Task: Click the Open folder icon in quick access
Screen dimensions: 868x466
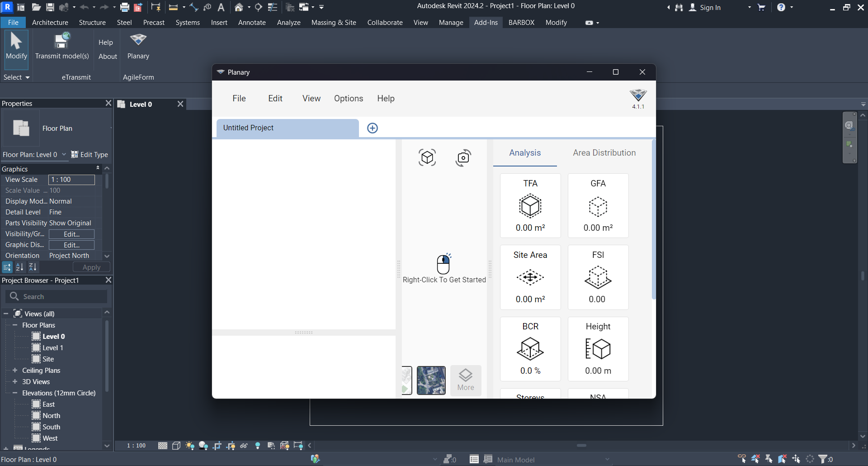Action: 36,7
